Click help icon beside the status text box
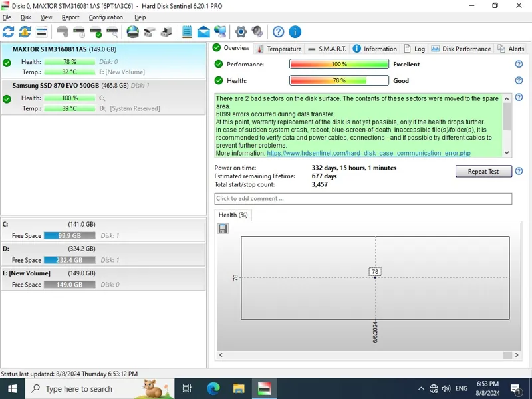 click(x=519, y=97)
